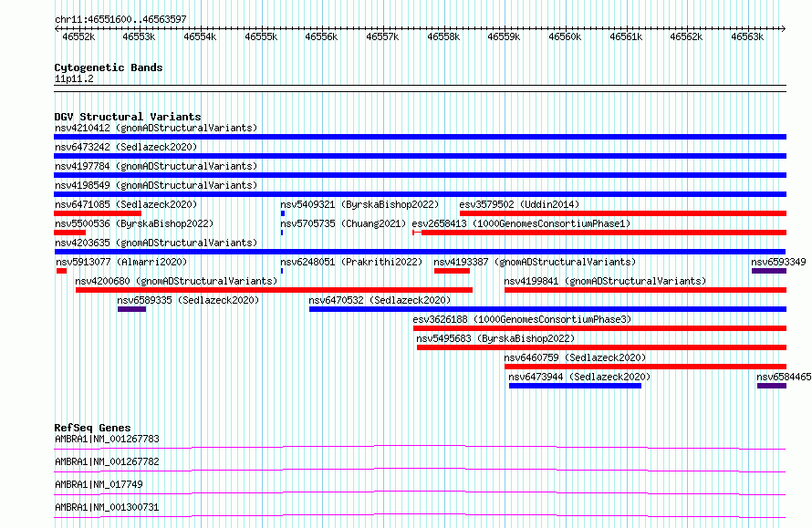
Task: Open the nsv5913077 Almarri2020 label
Action: [121, 262]
